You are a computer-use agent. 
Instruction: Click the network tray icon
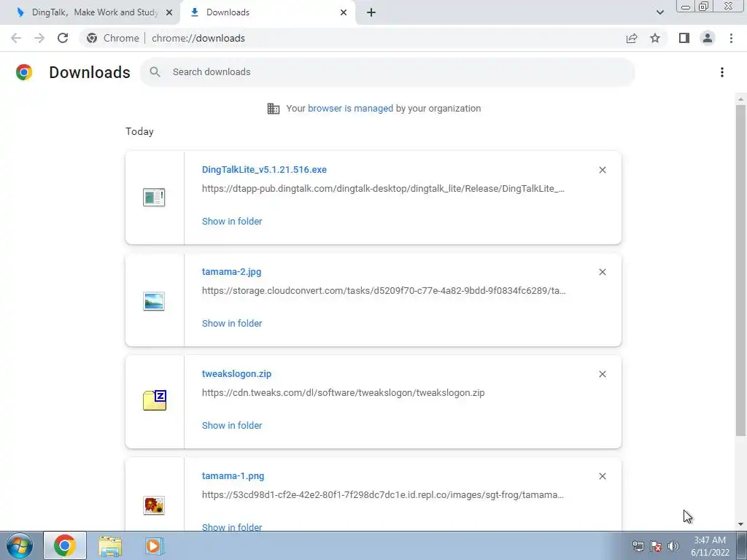638,546
